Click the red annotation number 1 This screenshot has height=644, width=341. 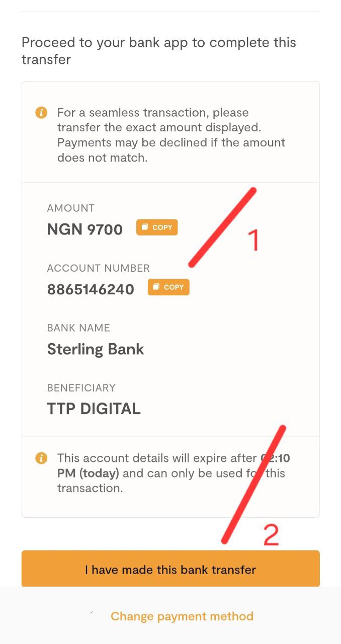pyautogui.click(x=254, y=240)
